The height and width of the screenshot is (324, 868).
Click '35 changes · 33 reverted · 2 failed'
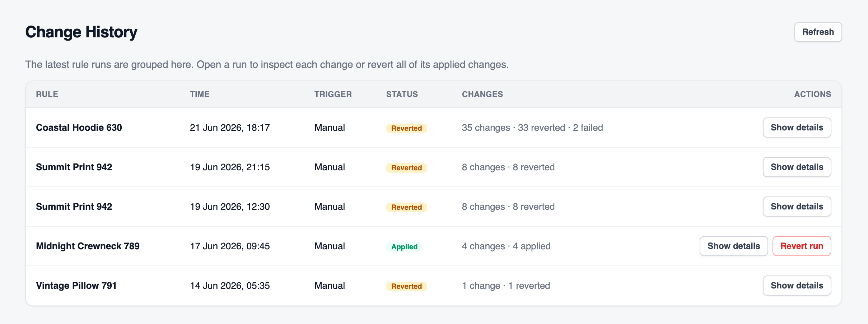(532, 128)
